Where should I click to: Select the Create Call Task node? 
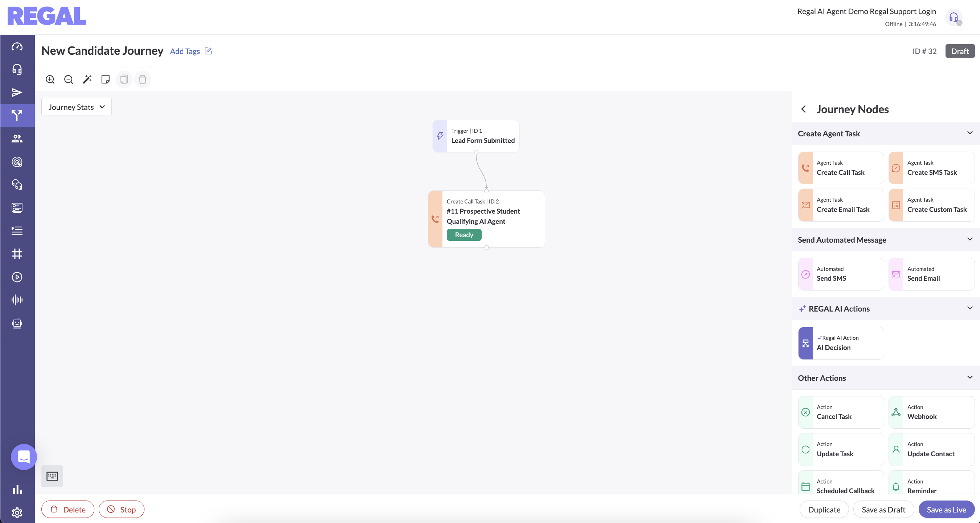click(x=841, y=168)
